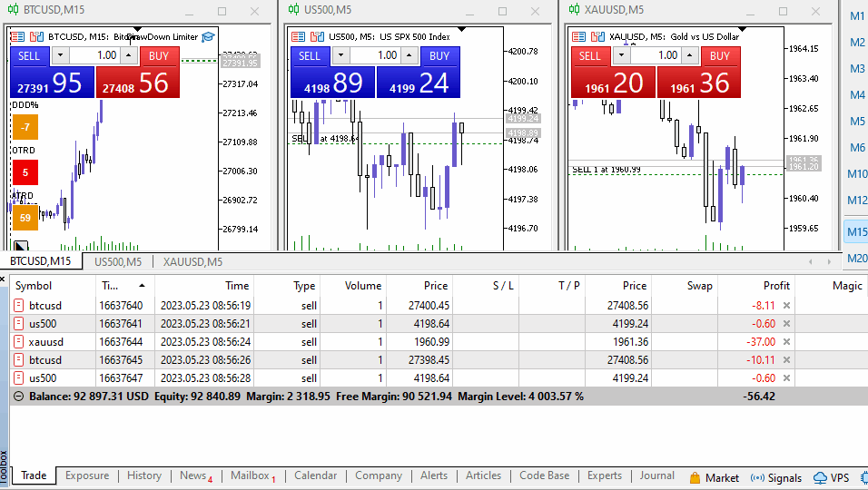The image size is (868, 490).
Task: Toggle one-click trading panel icon on XAUUSD chart
Action: click(x=578, y=36)
